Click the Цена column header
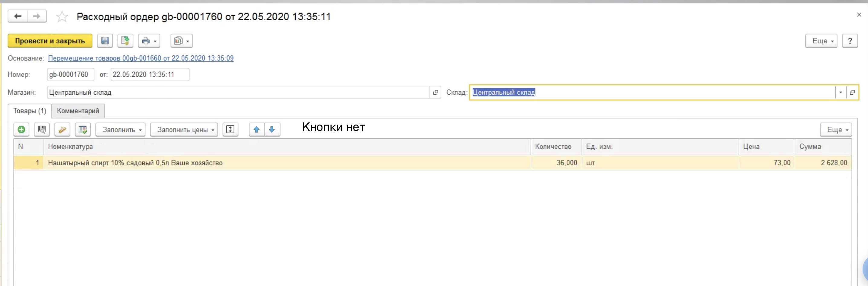The image size is (868, 286). coord(767,147)
